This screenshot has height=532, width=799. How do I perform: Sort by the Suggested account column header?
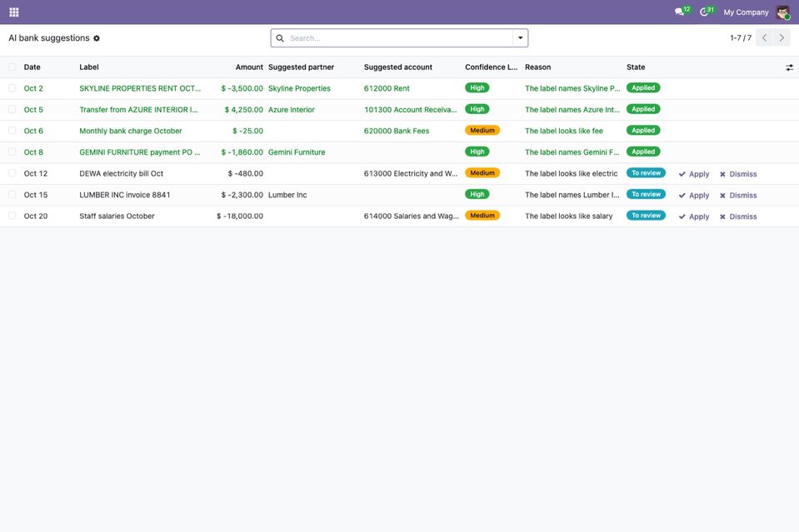click(x=398, y=67)
